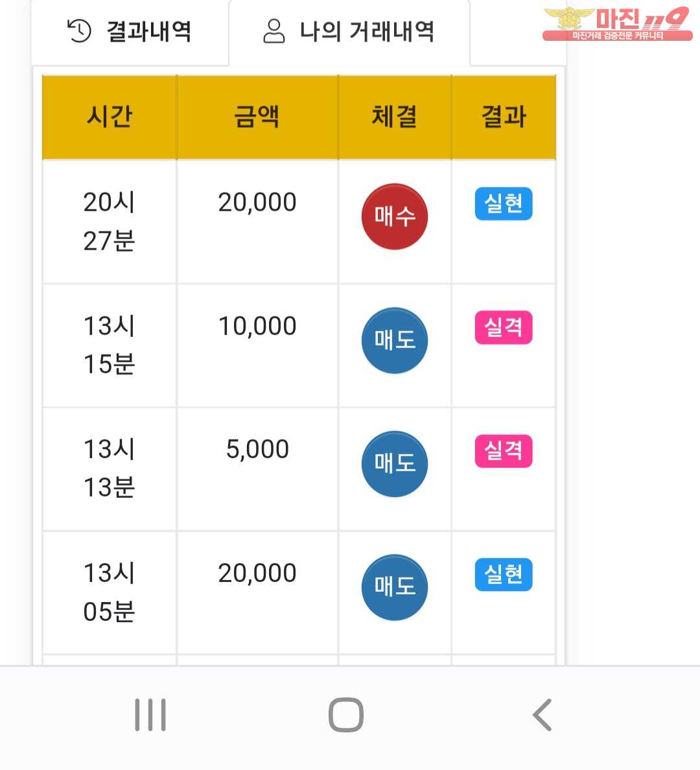
Task: Click the 실현 label for 13시 05분
Action: (x=504, y=574)
